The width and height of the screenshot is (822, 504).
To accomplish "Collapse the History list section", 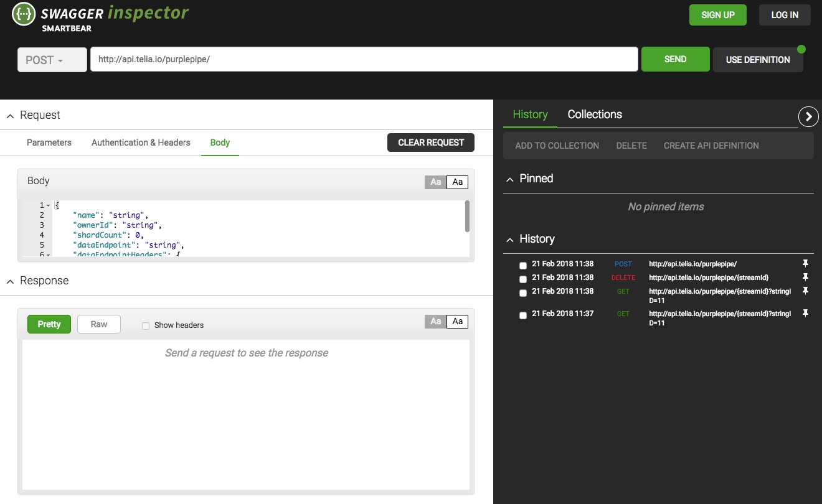I will click(x=511, y=240).
